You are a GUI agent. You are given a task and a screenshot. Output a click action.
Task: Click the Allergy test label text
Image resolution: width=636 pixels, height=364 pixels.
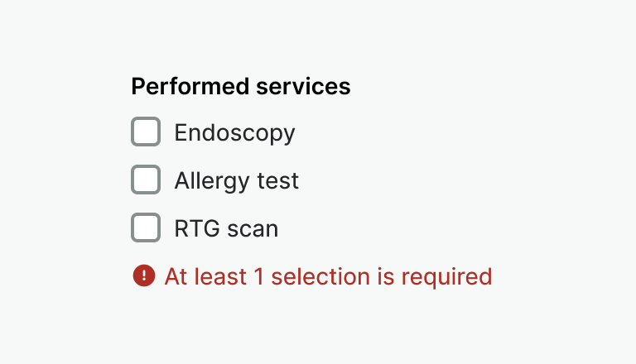[236, 180]
